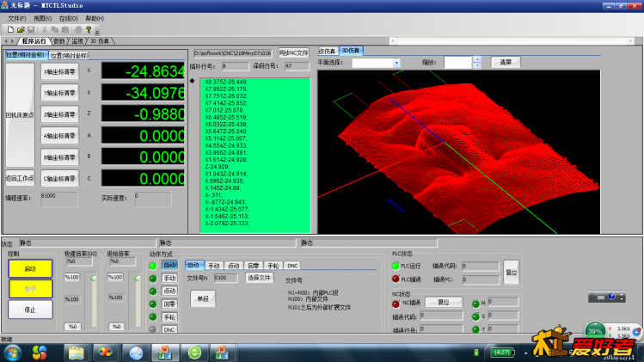Open the 在线(O) menu
This screenshot has width=644, height=362.
click(x=68, y=19)
